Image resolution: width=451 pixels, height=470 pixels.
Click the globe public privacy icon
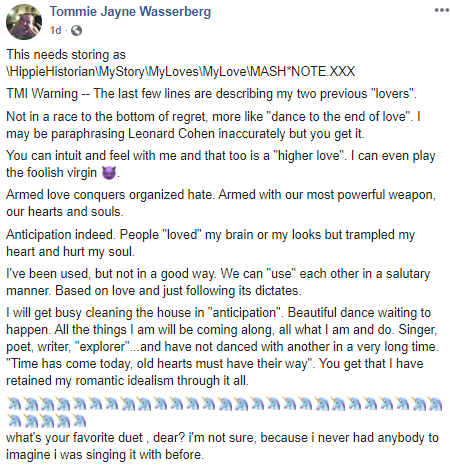pyautogui.click(x=76, y=31)
